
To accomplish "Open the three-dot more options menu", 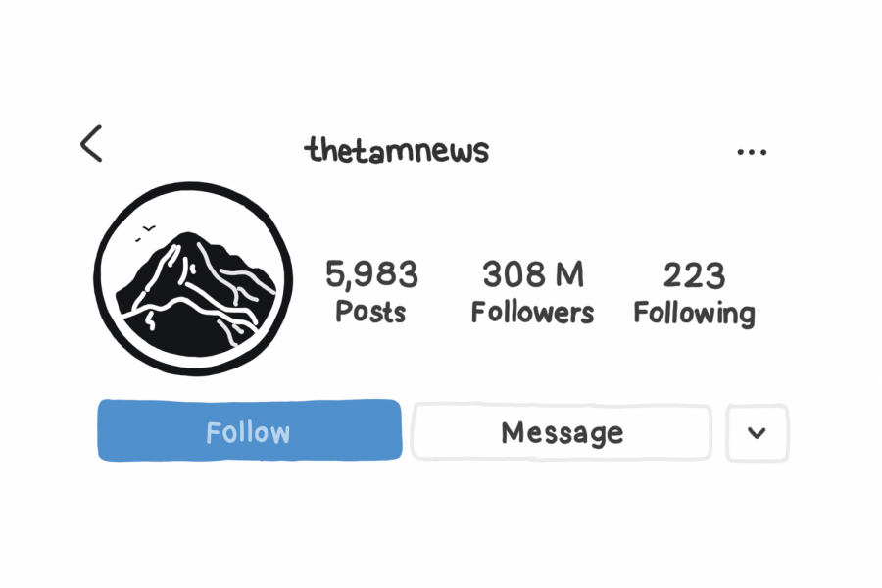I will tap(752, 152).
